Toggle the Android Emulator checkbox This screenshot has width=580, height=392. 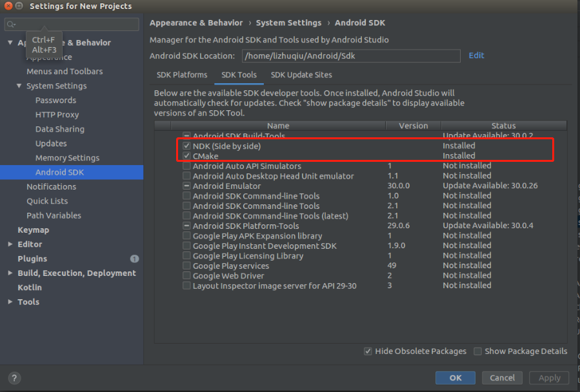click(186, 186)
